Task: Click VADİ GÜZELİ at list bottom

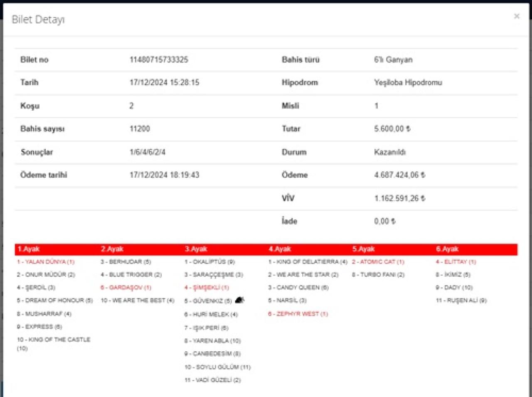Action: 212,380
